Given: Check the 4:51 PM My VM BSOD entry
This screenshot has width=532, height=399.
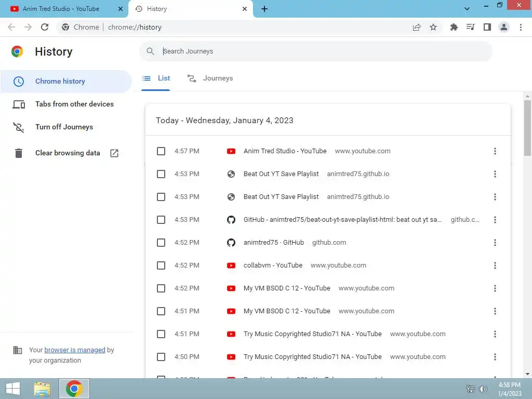Looking at the screenshot, I should pos(161,311).
